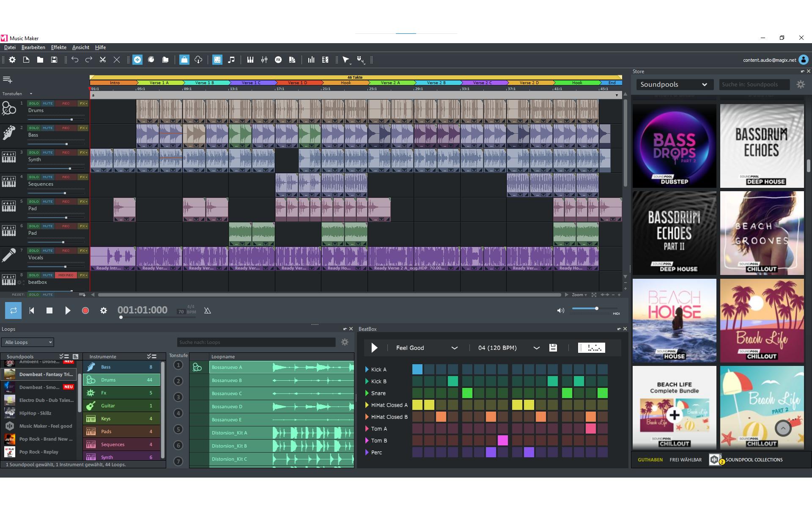Open SOUNDPOOL COLLECTIONS in the Store

(x=754, y=460)
